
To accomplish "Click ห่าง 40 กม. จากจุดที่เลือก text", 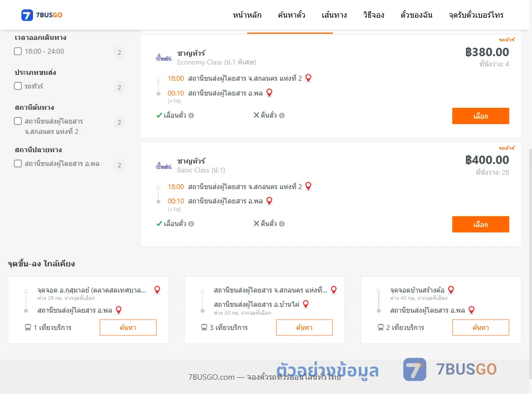I will click(x=419, y=298).
